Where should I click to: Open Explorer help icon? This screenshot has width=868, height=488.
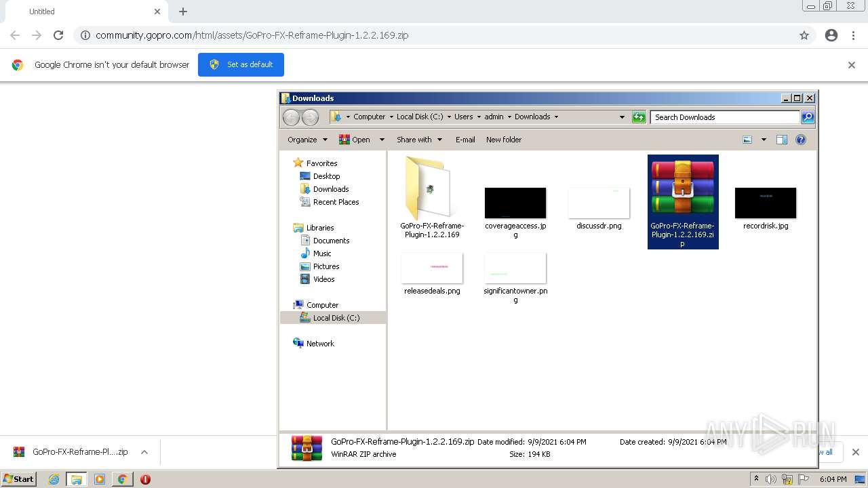coord(801,140)
